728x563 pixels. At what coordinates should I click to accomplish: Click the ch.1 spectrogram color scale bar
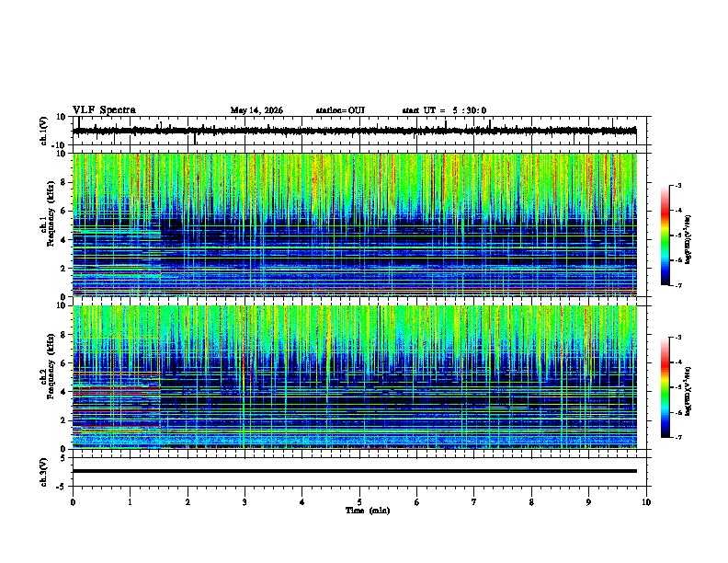click(x=665, y=236)
